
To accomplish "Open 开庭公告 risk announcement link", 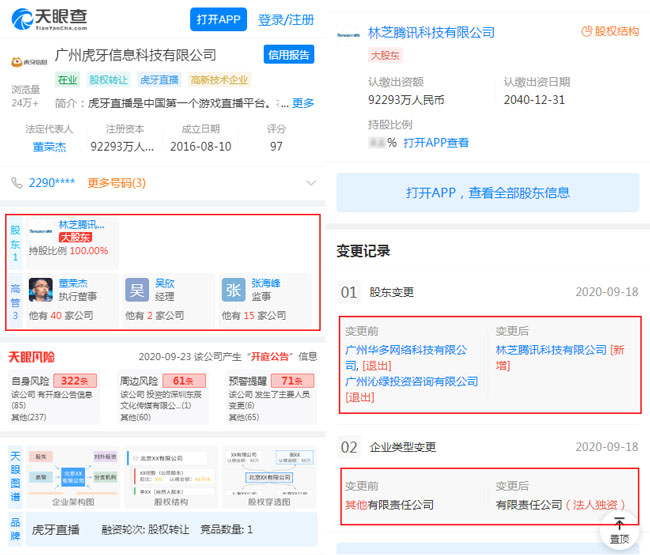I will [269, 356].
